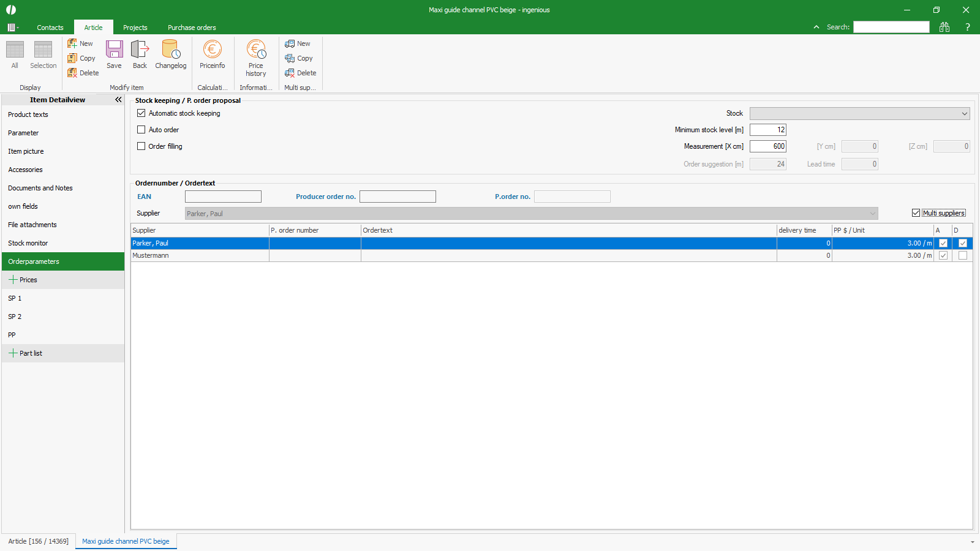
Task: Open Priceinfo calculation
Action: (212, 54)
